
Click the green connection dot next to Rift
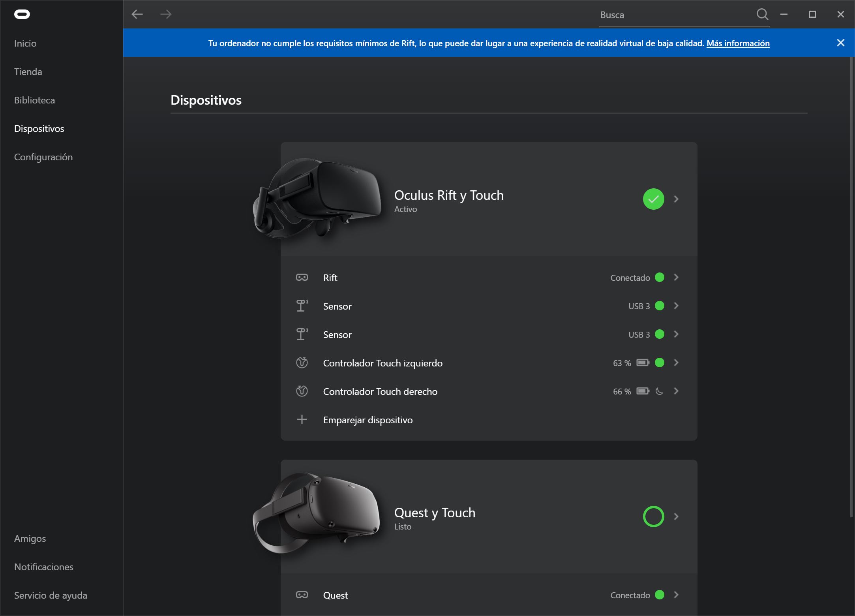pyautogui.click(x=660, y=277)
